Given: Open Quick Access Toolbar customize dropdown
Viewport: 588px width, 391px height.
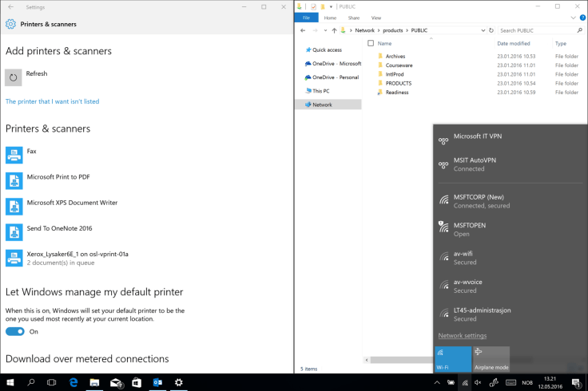Looking at the screenshot, I should [331, 6].
